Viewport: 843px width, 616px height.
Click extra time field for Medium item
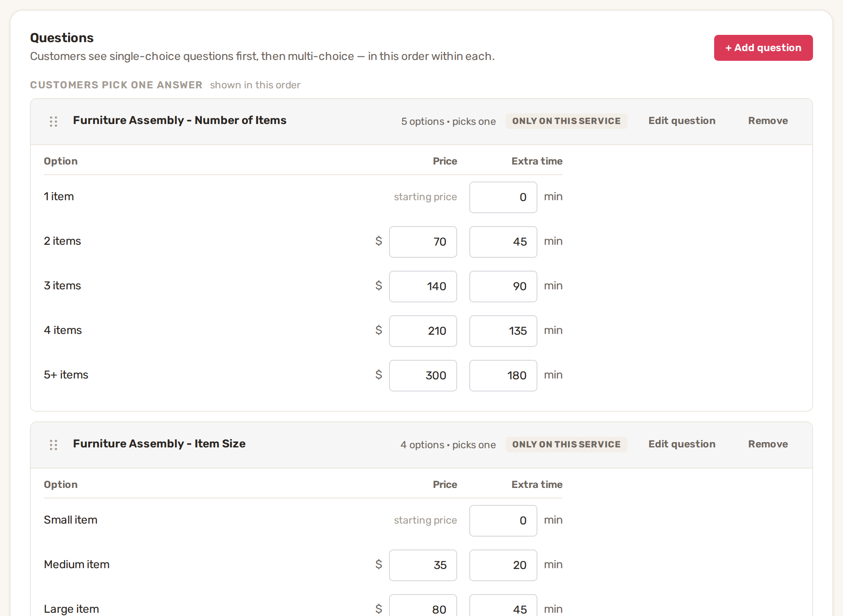pos(503,565)
